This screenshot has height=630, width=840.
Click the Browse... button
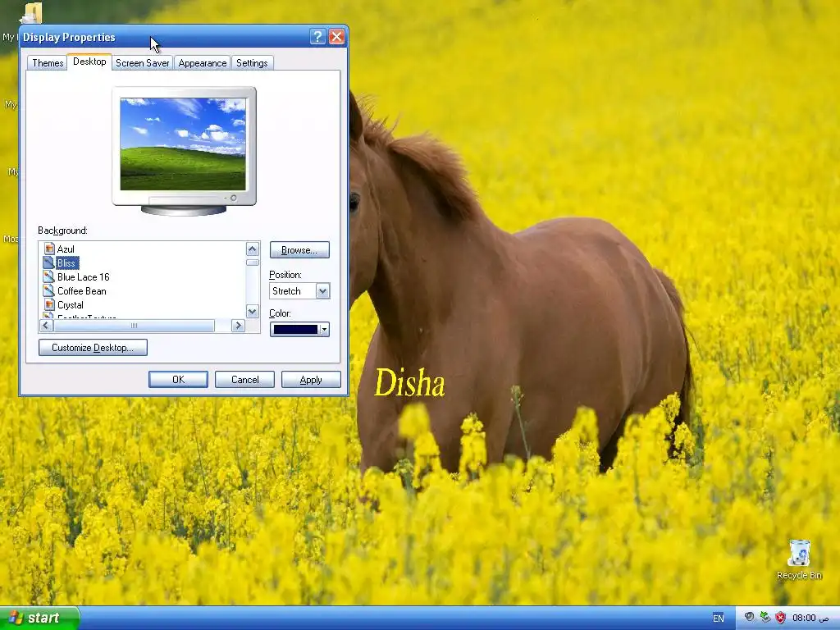click(299, 249)
